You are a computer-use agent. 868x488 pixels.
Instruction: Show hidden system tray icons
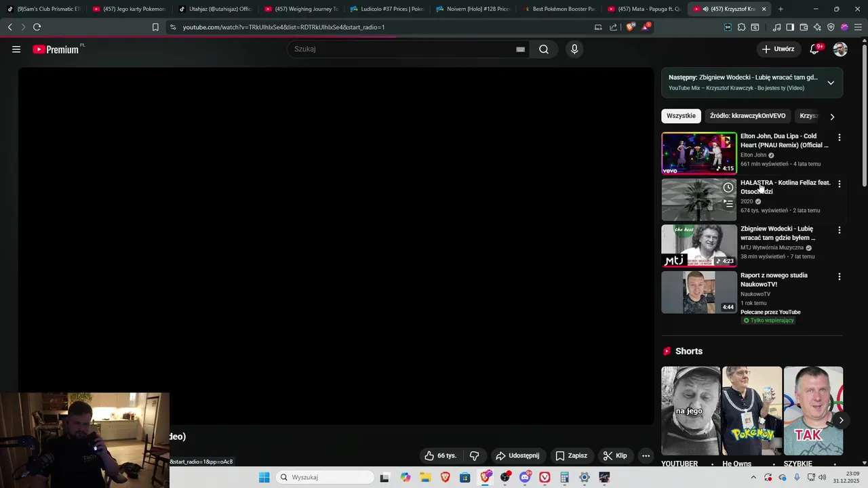coord(754,477)
